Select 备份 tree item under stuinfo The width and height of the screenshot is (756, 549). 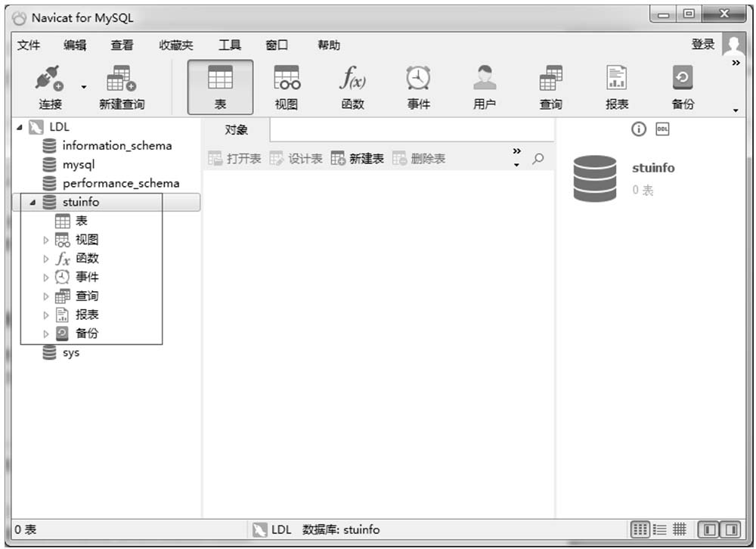coord(87,333)
